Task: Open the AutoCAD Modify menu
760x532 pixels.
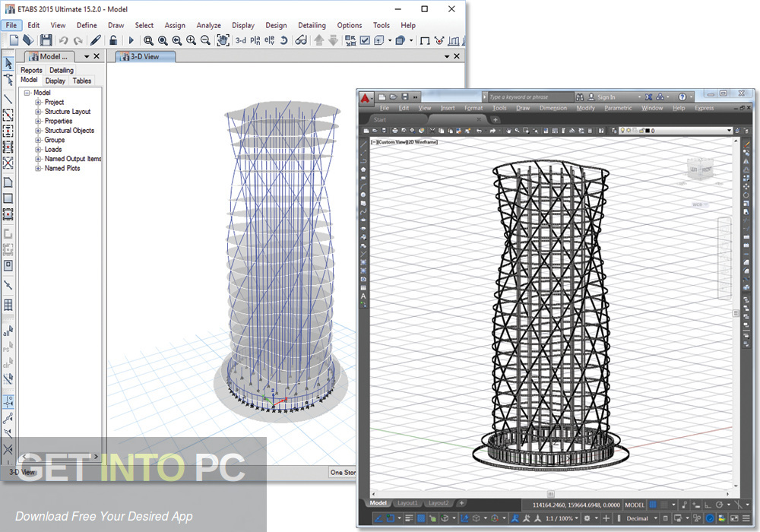Action: pos(585,108)
